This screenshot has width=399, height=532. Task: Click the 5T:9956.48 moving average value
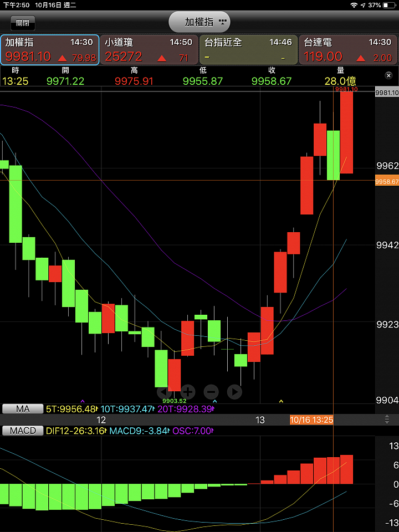[72, 409]
